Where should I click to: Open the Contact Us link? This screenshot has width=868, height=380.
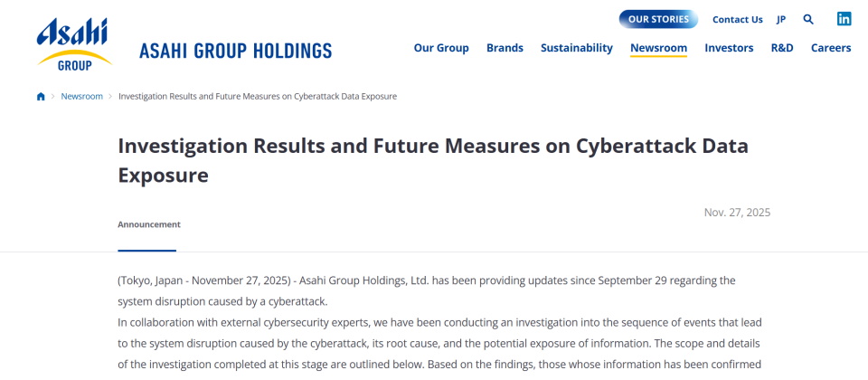(737, 19)
